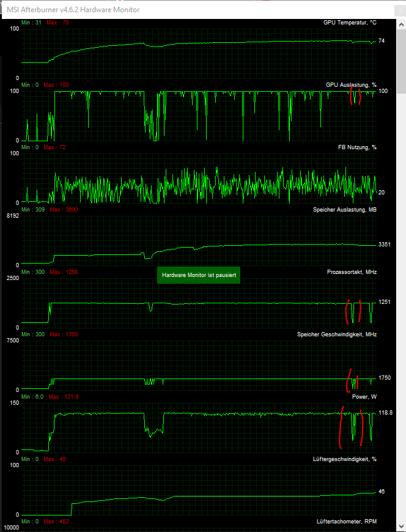
Task: Click the scrollbar up arrow
Action: [401, 24]
